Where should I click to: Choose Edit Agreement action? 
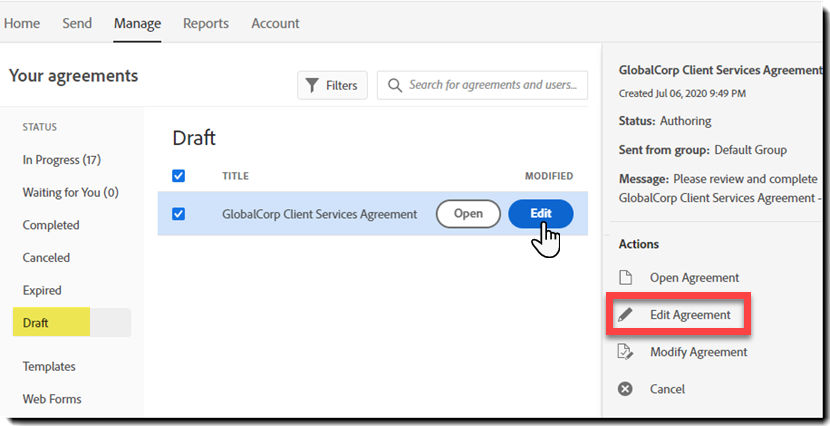tap(690, 315)
